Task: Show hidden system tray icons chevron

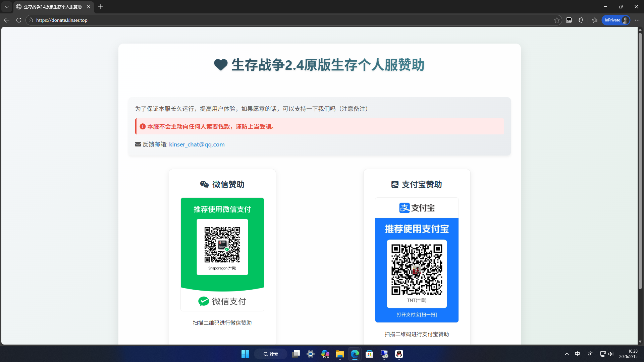Action: [567, 354]
